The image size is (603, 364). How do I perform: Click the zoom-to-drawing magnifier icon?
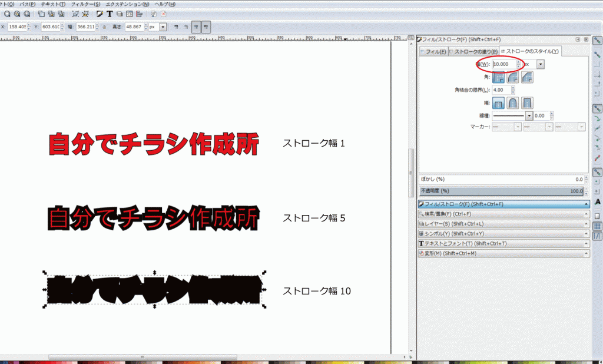point(17,14)
